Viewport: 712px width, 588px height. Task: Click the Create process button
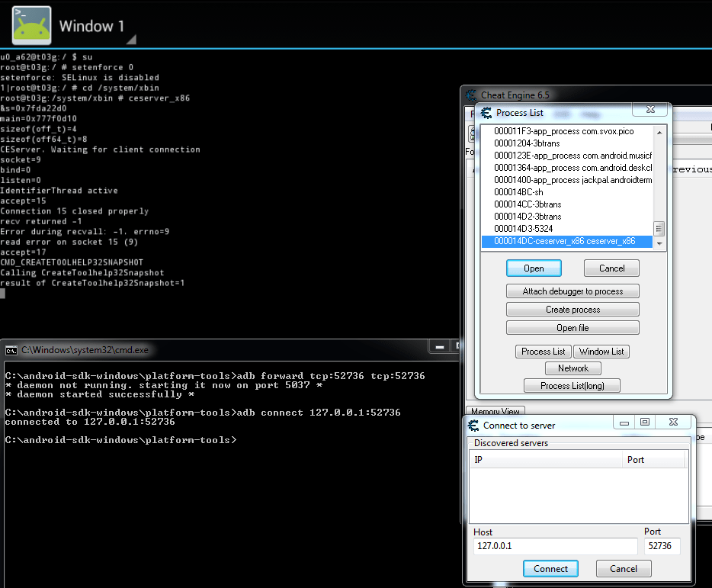click(572, 309)
